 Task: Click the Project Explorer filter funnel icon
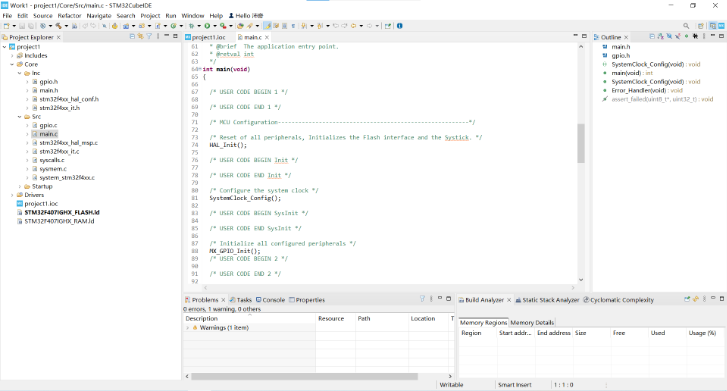pyautogui.click(x=149, y=36)
